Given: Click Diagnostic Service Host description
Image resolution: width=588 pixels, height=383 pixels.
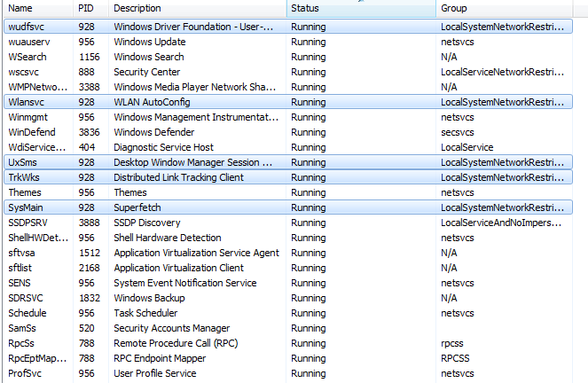Looking at the screenshot, I should point(163,147).
